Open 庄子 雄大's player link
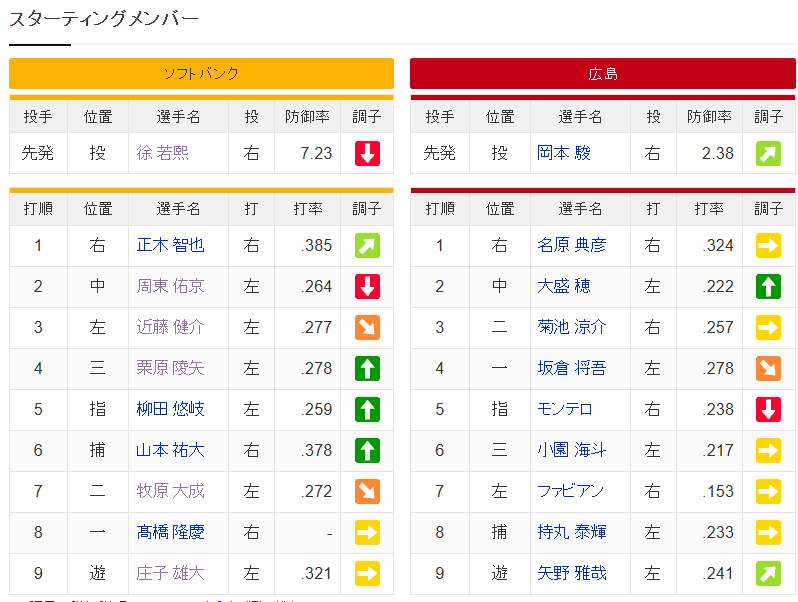The width and height of the screenshot is (798, 602). pyautogui.click(x=170, y=574)
